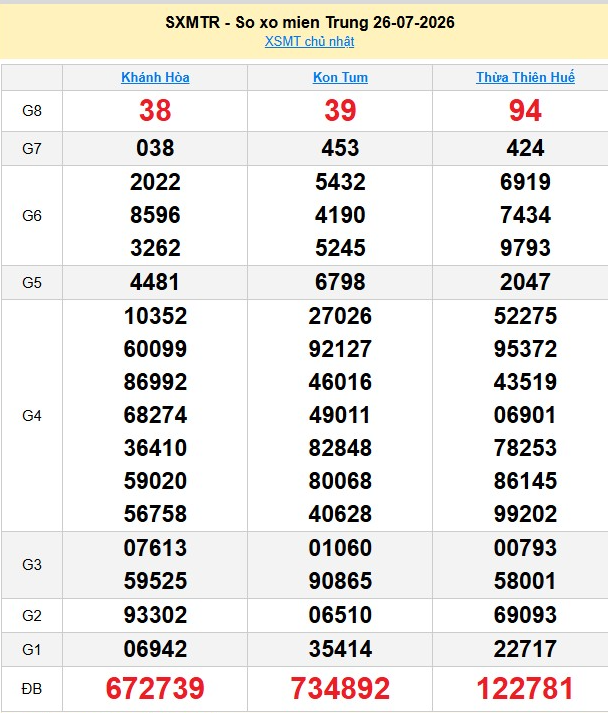Click Khánh Hòa G6 number 8596
The width and height of the screenshot is (608, 713).
click(x=155, y=215)
